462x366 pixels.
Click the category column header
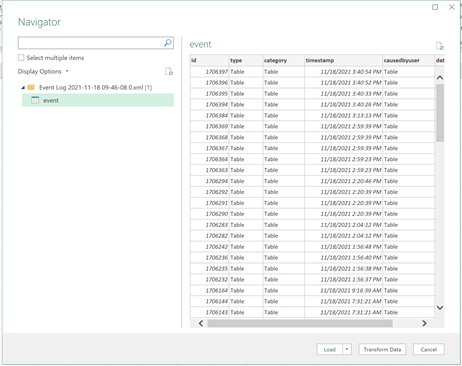tap(283, 60)
